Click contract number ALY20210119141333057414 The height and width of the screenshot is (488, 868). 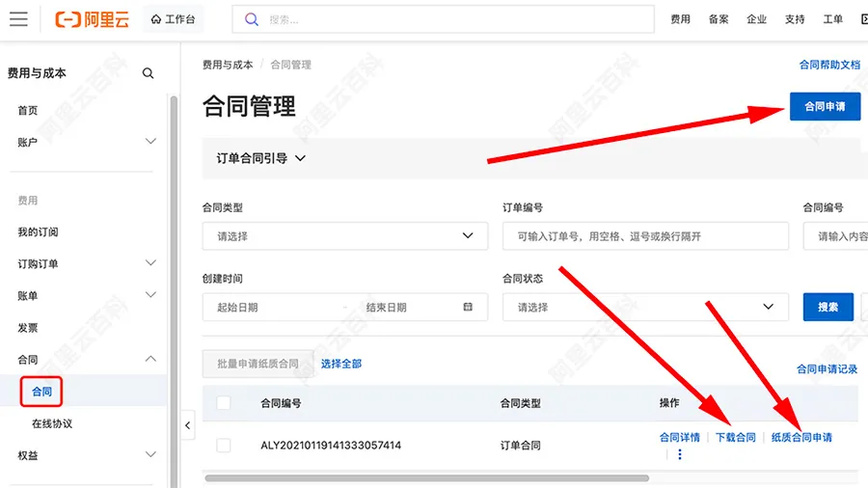(331, 445)
